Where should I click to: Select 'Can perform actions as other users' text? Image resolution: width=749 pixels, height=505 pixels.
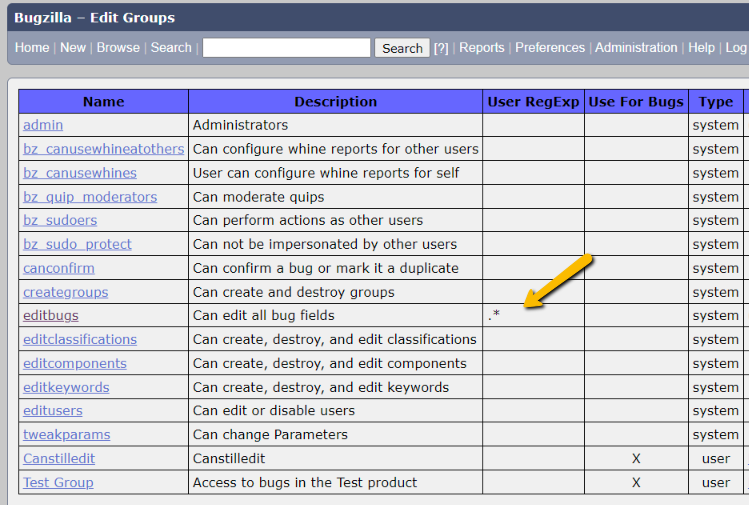pos(308,220)
